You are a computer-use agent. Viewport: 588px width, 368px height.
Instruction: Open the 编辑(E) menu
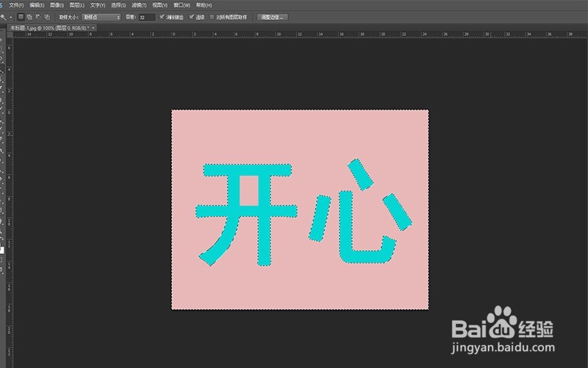click(37, 5)
